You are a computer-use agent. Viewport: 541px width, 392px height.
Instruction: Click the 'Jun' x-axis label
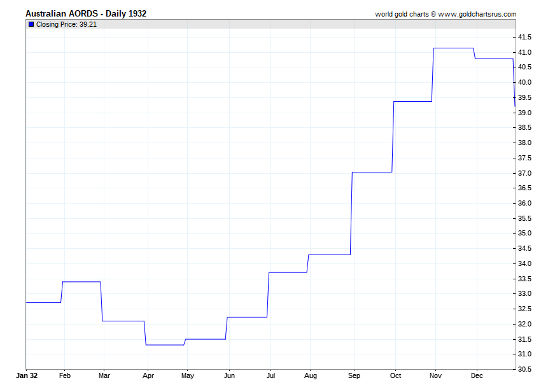click(x=229, y=375)
